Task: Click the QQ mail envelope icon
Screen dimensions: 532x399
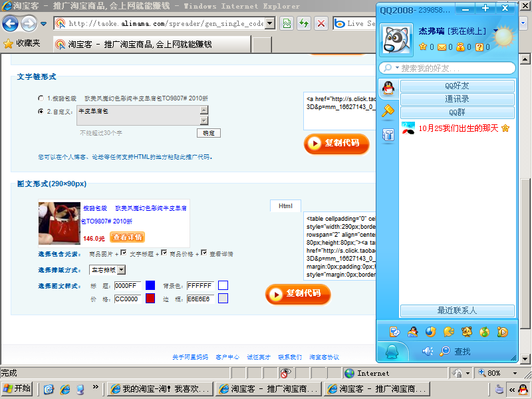Action: pos(442,47)
